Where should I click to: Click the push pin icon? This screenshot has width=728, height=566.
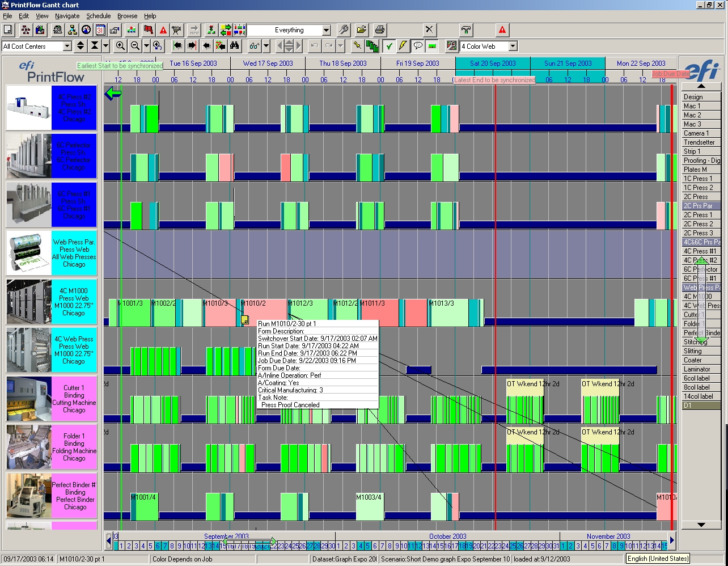[x=357, y=46]
